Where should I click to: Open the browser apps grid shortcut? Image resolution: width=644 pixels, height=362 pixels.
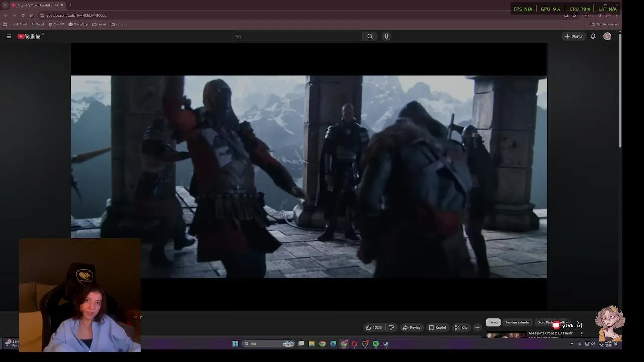pyautogui.click(x=5, y=24)
